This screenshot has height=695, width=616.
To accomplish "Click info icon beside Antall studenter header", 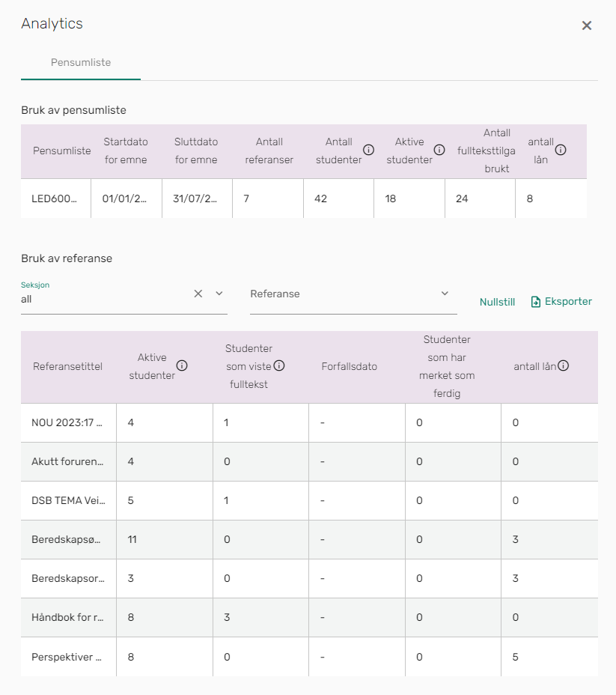I will point(368,151).
